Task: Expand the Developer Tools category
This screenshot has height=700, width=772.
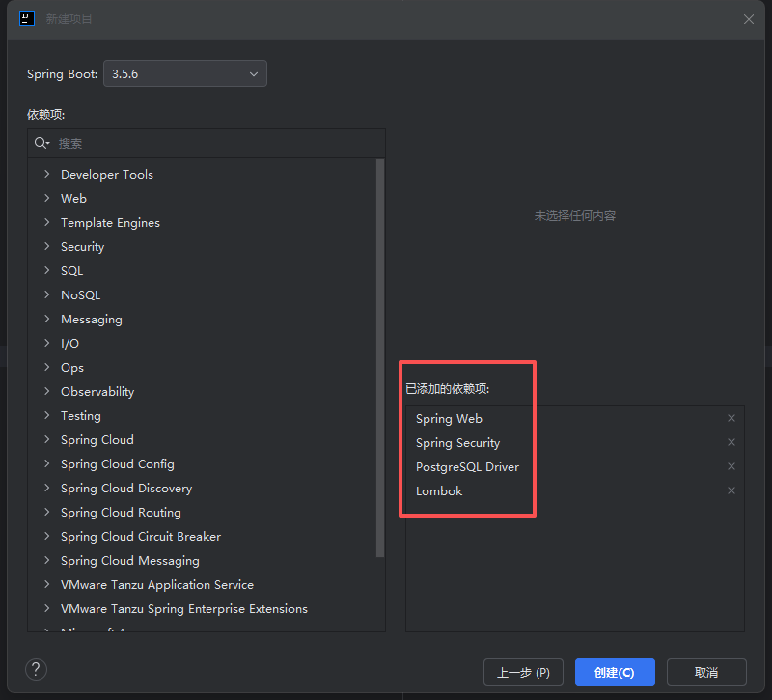Action: pos(46,174)
